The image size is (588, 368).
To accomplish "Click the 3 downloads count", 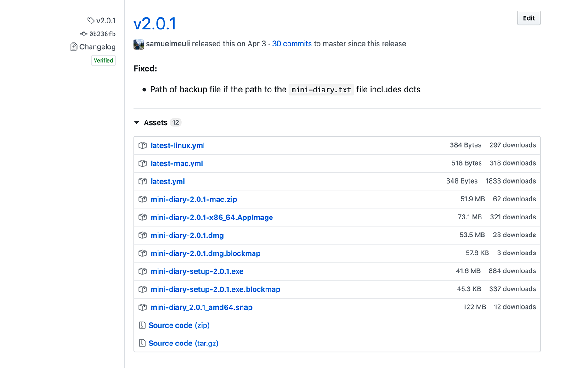I will click(516, 253).
